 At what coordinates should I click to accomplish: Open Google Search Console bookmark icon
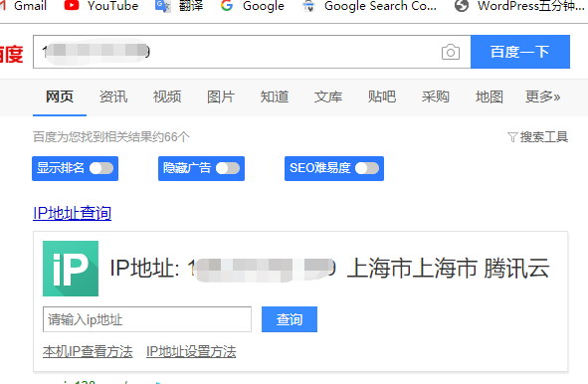click(308, 6)
